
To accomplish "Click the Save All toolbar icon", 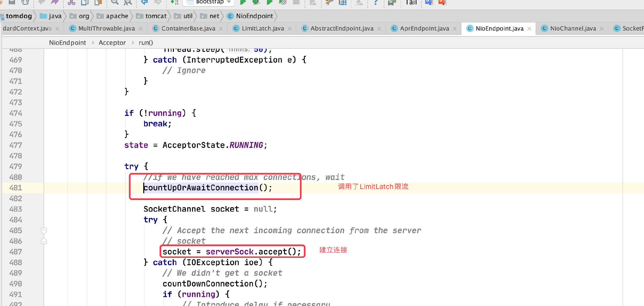I will click(12, 2).
